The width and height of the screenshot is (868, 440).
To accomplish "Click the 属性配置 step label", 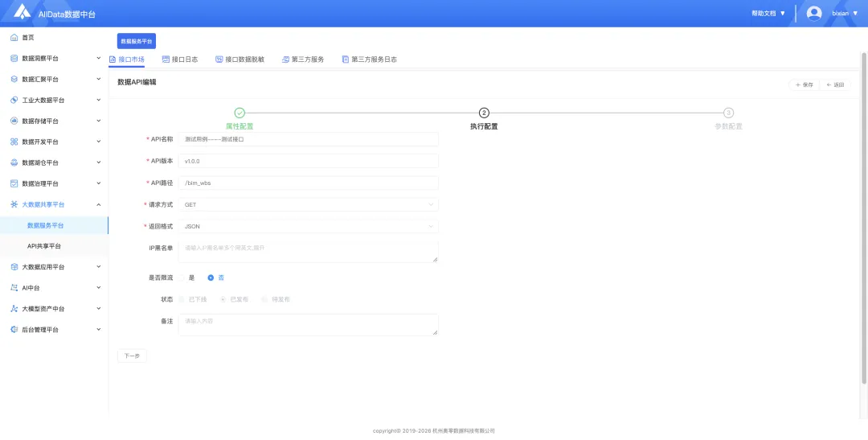I will pos(240,126).
